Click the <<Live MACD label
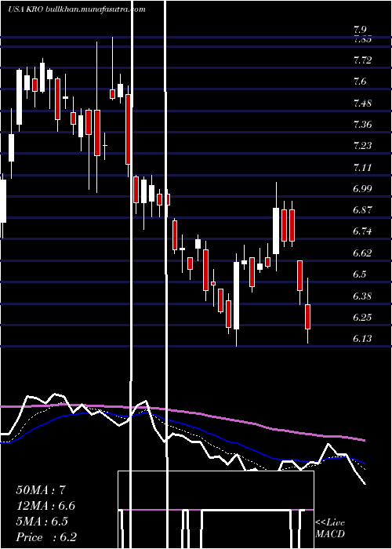Screen dimensions: 392x549 pyautogui.click(x=330, y=528)
